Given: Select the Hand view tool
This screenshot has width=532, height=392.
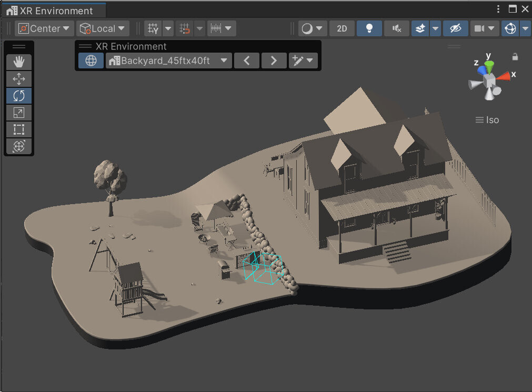Looking at the screenshot, I should pyautogui.click(x=19, y=62).
